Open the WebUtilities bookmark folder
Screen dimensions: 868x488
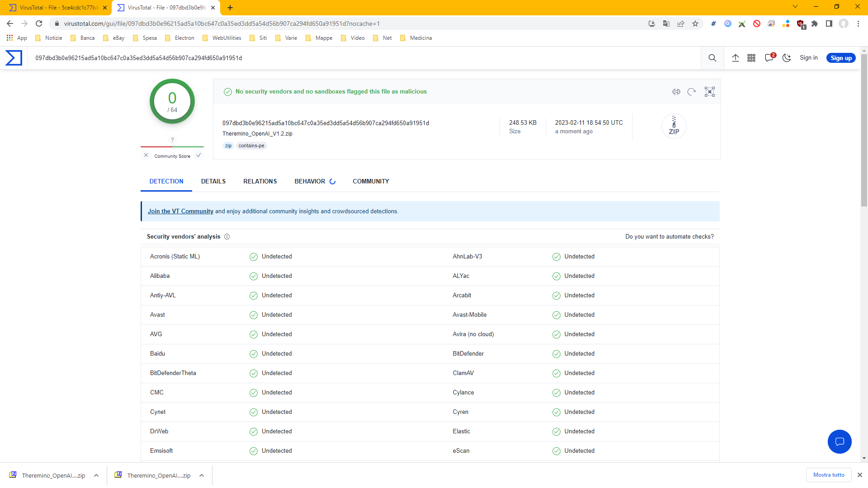(x=222, y=38)
